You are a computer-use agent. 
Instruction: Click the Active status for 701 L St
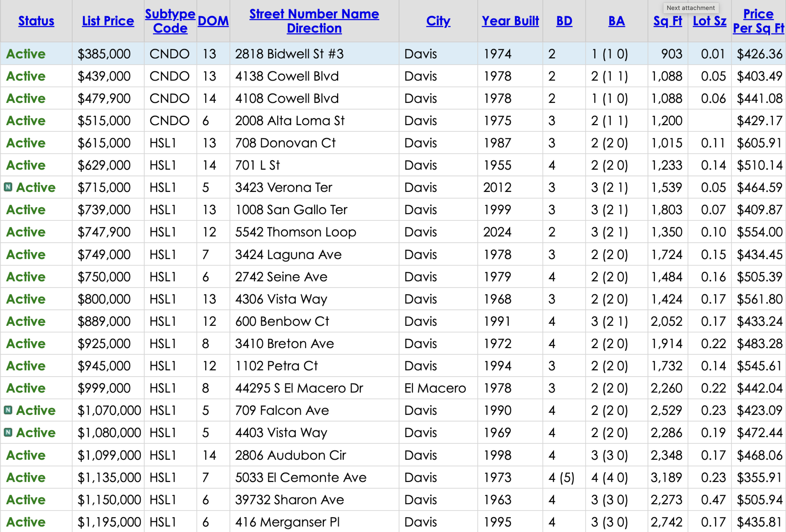point(26,165)
